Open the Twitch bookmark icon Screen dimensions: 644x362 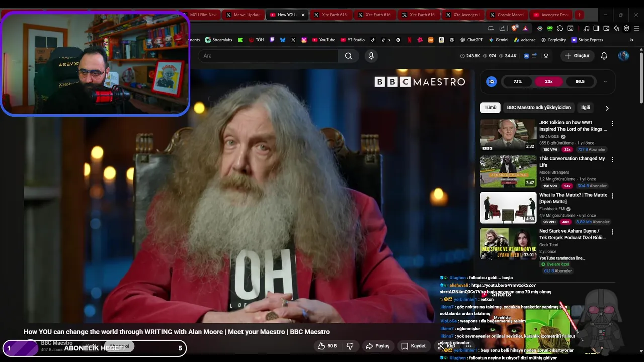click(x=272, y=40)
